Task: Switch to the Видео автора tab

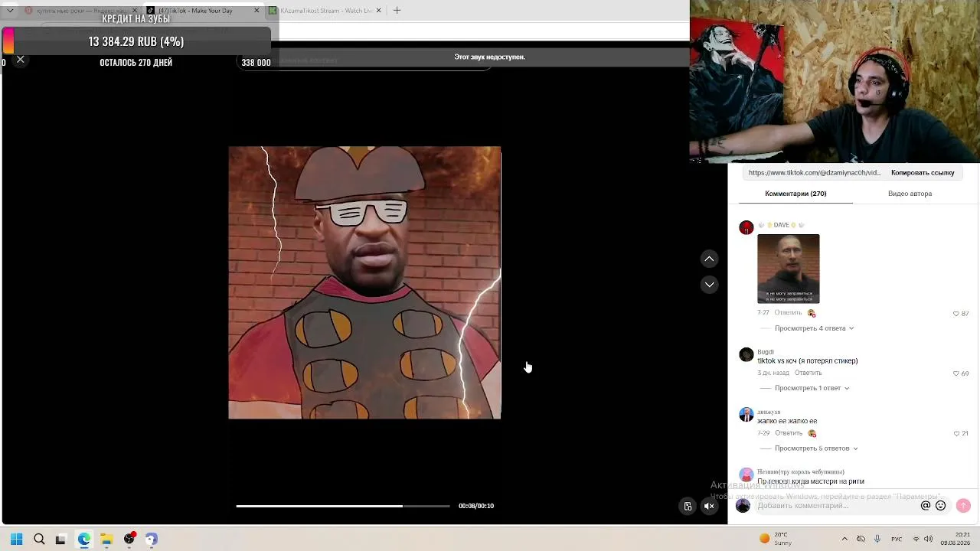Action: [910, 194]
